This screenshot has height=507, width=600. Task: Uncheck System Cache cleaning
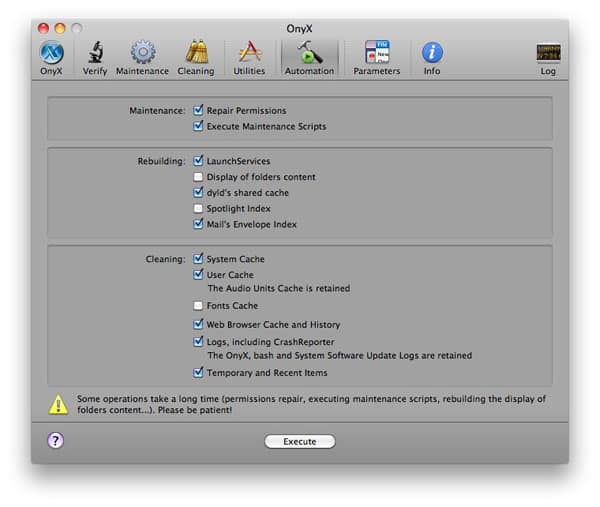pyautogui.click(x=198, y=259)
